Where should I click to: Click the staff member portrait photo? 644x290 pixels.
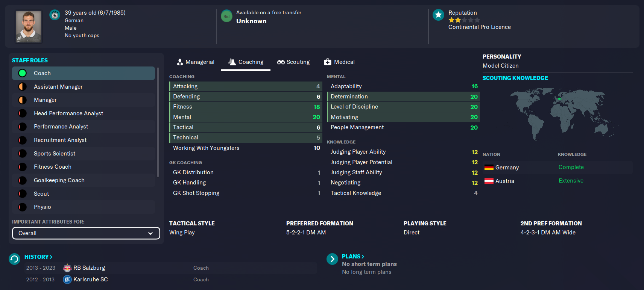pos(29,26)
